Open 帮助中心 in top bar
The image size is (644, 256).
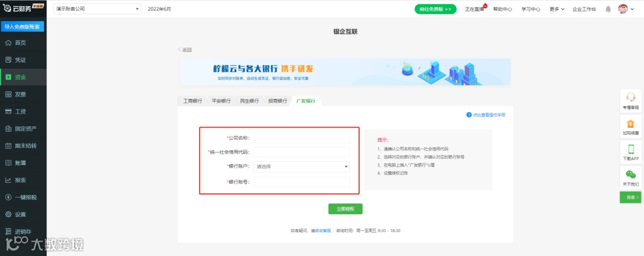503,9
